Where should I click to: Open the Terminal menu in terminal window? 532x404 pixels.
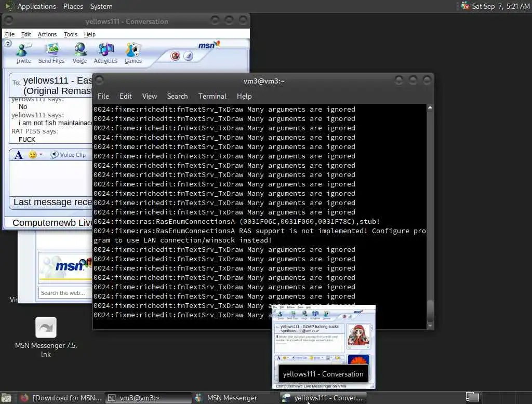[x=212, y=97]
